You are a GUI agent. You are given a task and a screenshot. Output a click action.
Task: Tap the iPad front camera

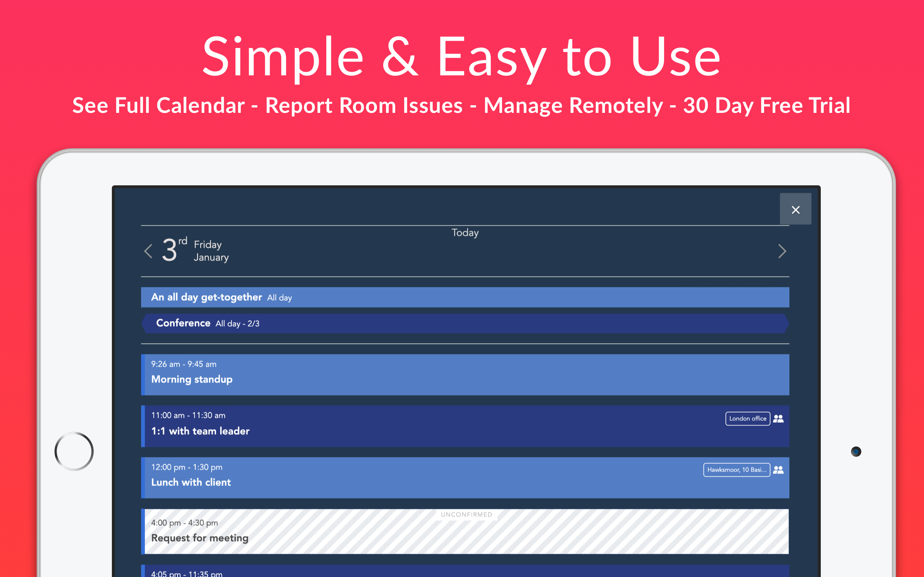tap(856, 452)
